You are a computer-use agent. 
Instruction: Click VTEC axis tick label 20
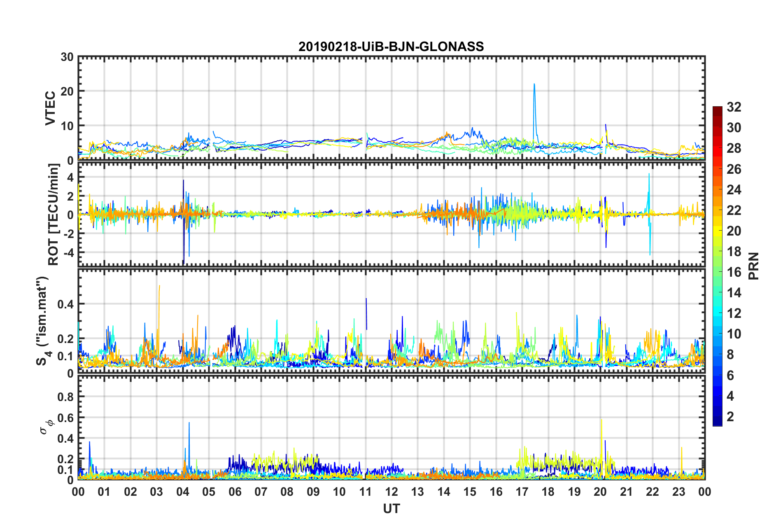[67, 91]
